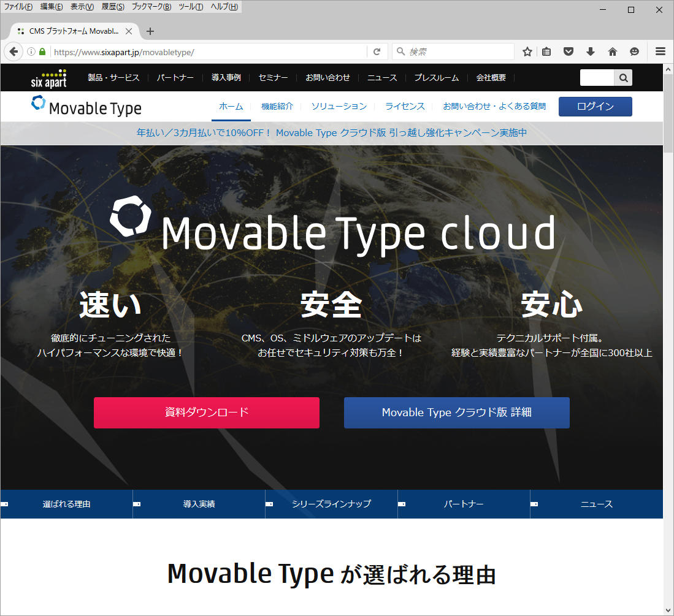The image size is (674, 616).
Task: Select the ホーム tab
Action: [x=231, y=106]
